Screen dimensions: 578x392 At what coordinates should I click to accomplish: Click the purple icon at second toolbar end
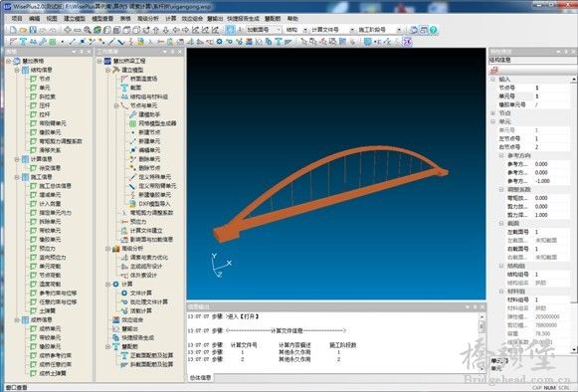(x=407, y=42)
